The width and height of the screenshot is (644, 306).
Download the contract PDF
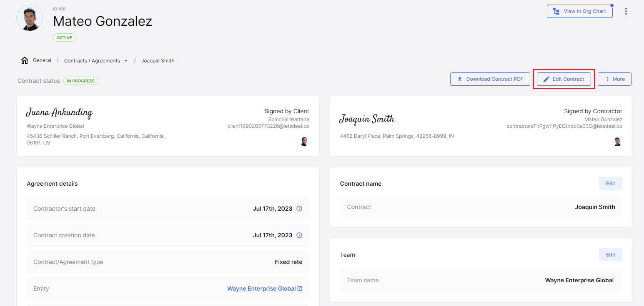(490, 79)
